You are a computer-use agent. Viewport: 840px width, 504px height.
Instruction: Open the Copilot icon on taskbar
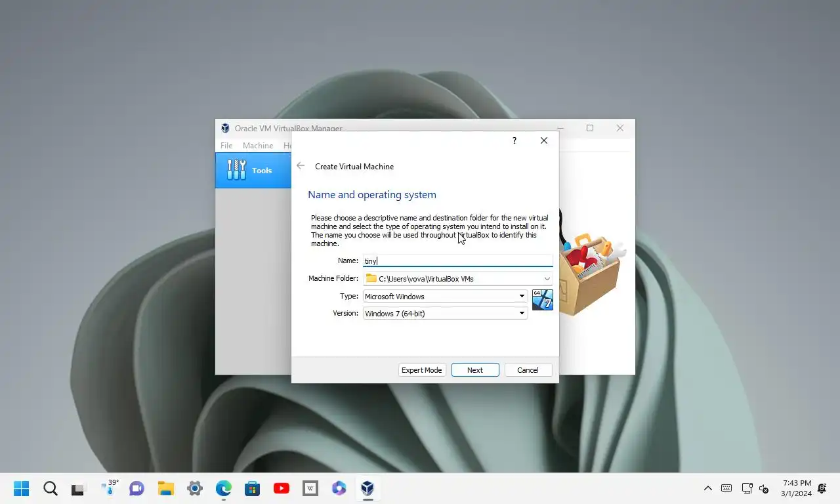(339, 488)
